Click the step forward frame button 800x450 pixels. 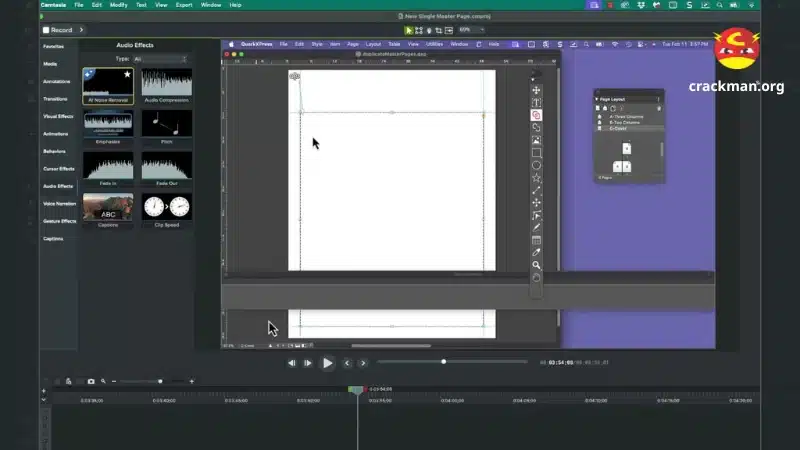308,363
